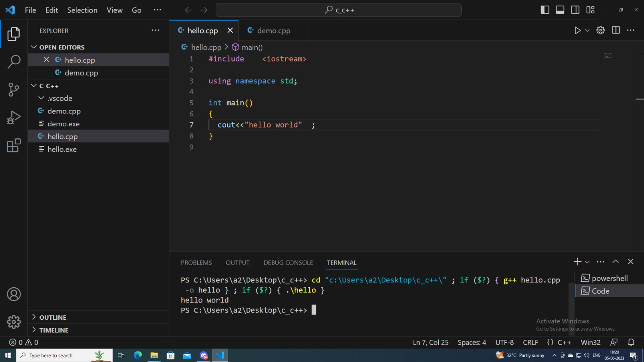The height and width of the screenshot is (362, 644).
Task: Open Windows Start menu
Action: [x=8, y=356]
